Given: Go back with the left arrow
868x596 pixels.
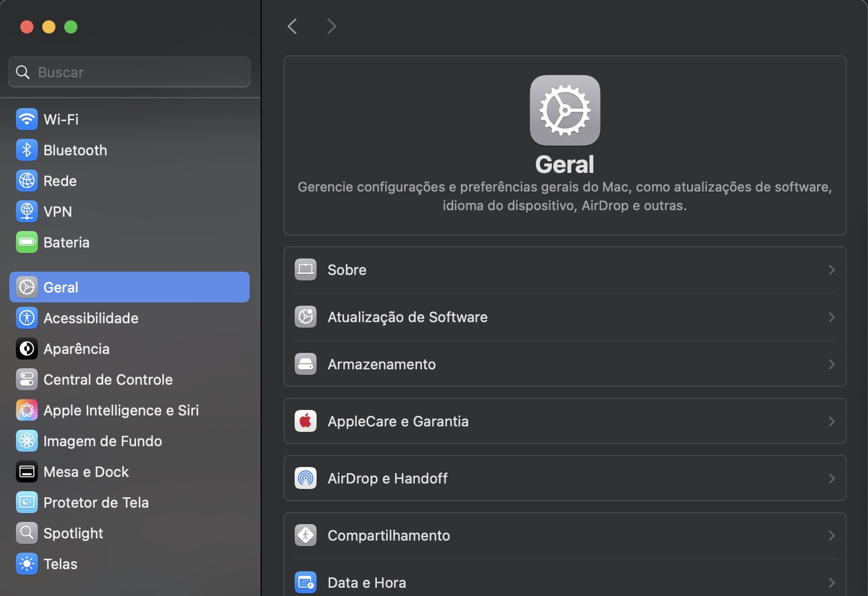Looking at the screenshot, I should tap(292, 26).
